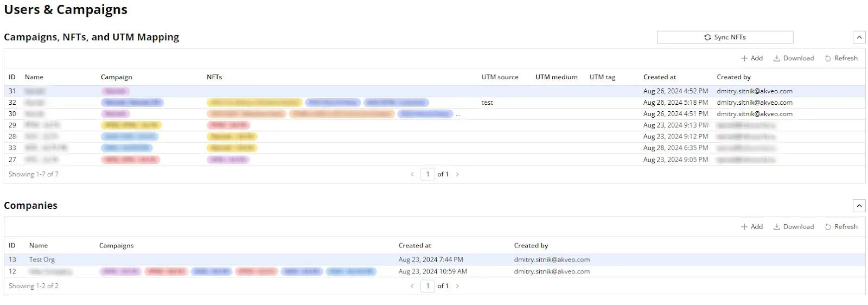Viewport: 868px width, 305px height.
Task: Select campaign row with ID 29
Action: (435, 125)
